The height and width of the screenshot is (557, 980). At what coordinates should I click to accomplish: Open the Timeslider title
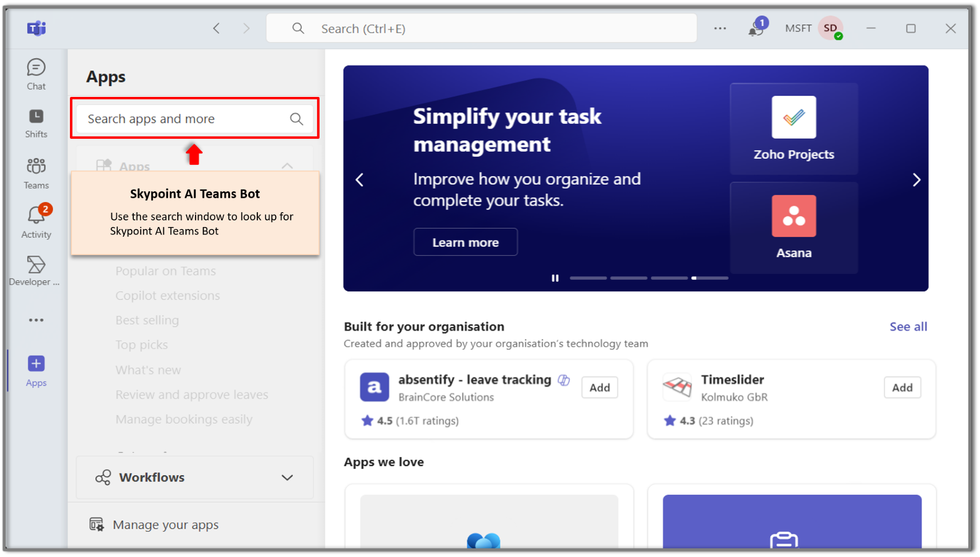732,379
